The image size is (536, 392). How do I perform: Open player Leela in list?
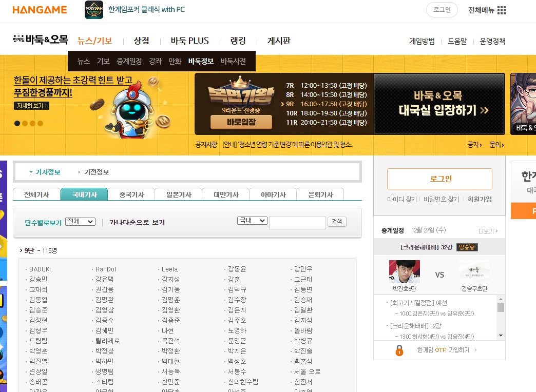pyautogui.click(x=169, y=269)
